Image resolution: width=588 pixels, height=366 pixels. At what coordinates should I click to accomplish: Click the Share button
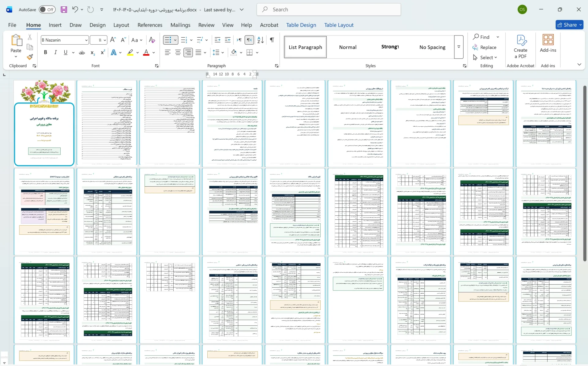[569, 25]
